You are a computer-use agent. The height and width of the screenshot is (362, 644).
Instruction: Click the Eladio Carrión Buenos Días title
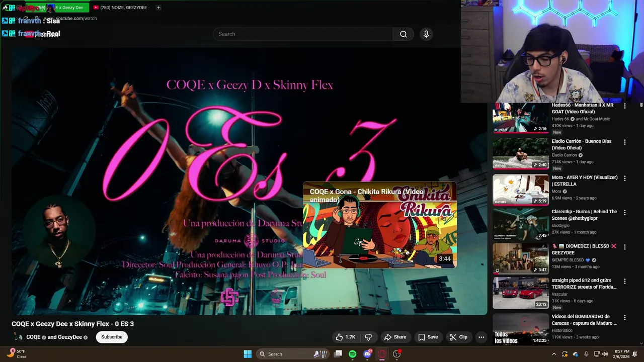coord(582,144)
